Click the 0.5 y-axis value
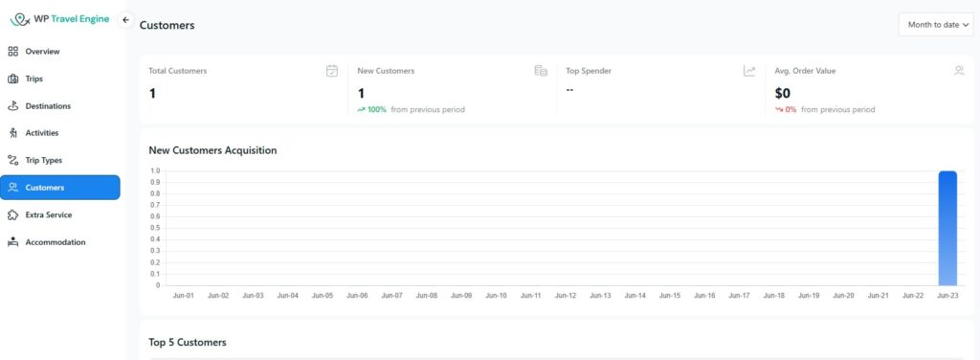This screenshot has height=360, width=980. [156, 228]
